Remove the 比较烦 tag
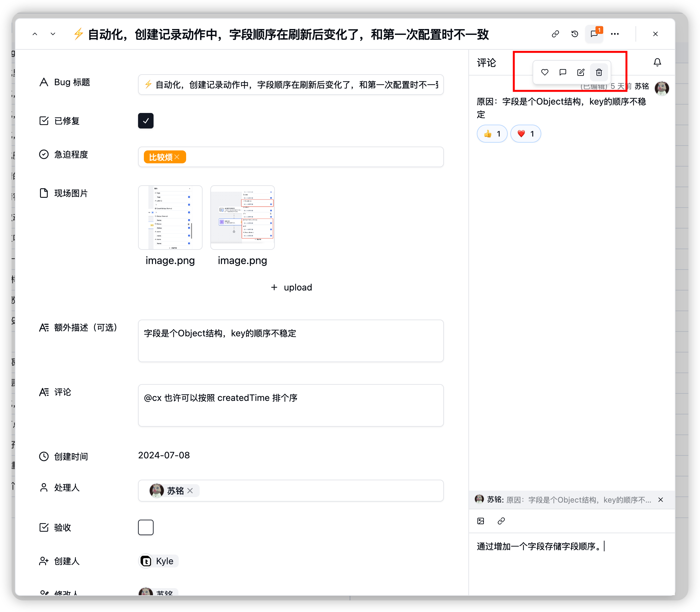The image size is (700, 612). (177, 157)
